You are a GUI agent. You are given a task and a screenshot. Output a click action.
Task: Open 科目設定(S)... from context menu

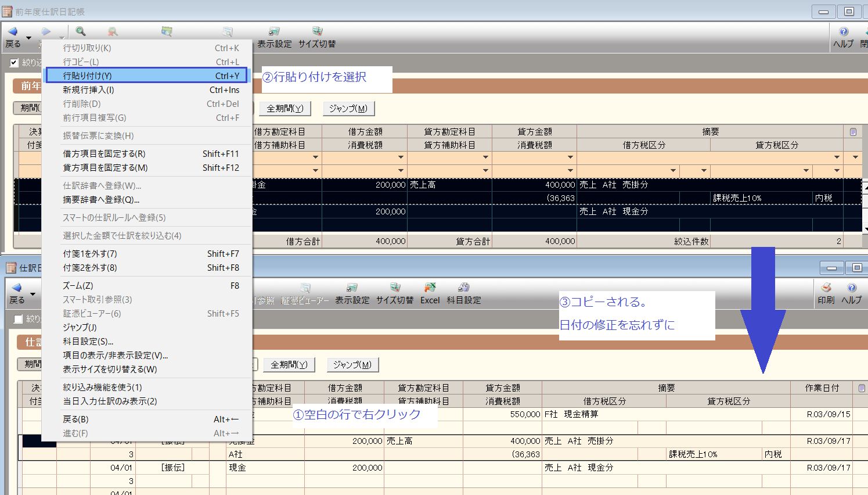coord(147,342)
